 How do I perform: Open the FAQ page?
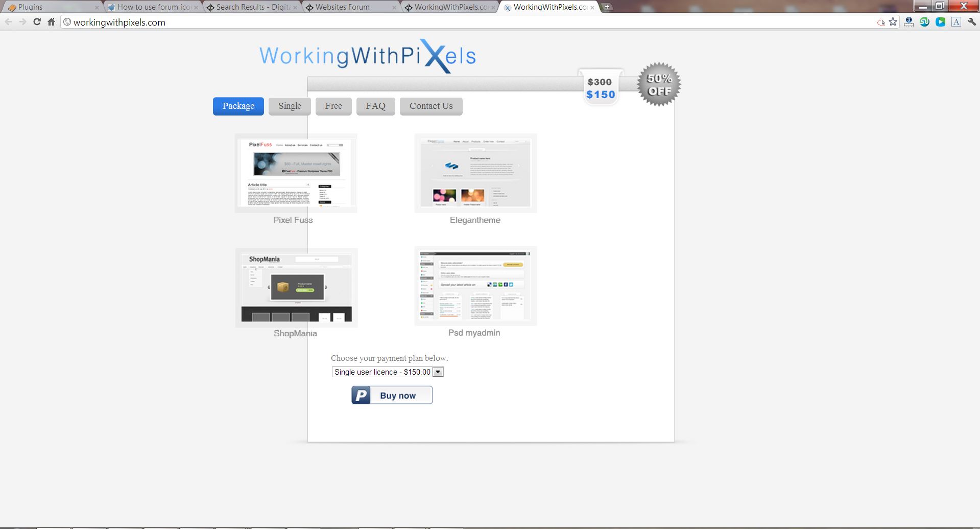(375, 106)
